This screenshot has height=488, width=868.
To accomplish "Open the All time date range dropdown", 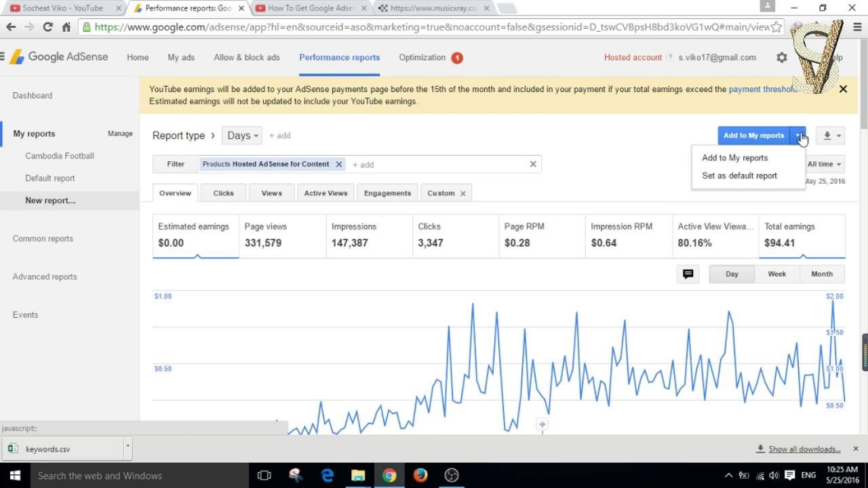I will 825,164.
